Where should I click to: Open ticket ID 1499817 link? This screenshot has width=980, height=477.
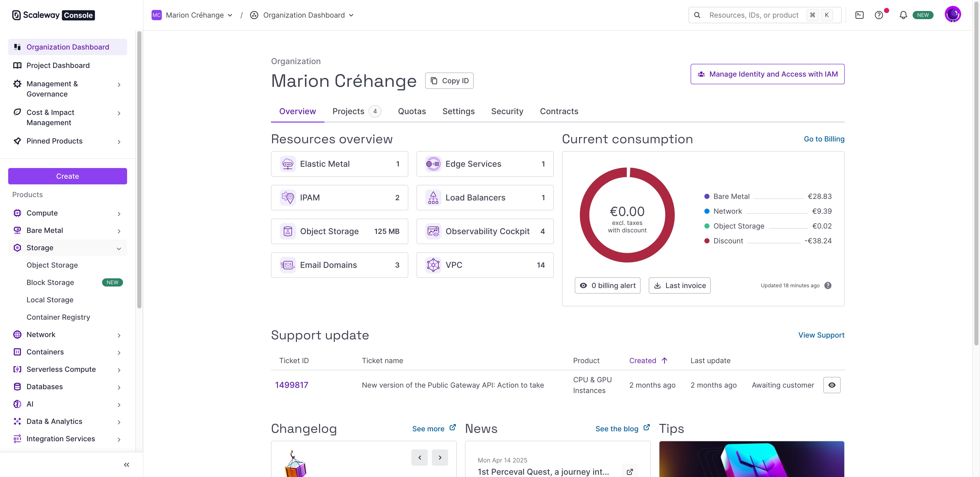tap(291, 385)
